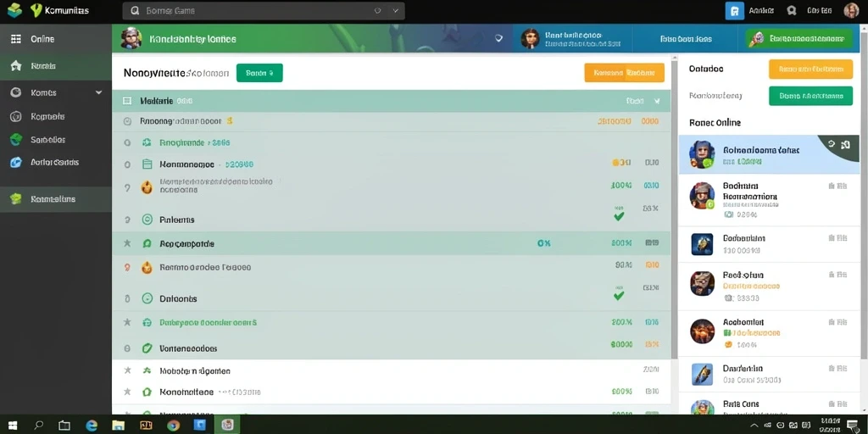Tick the Medtarie header checkbox
The height and width of the screenshot is (434, 868).
coord(127,101)
